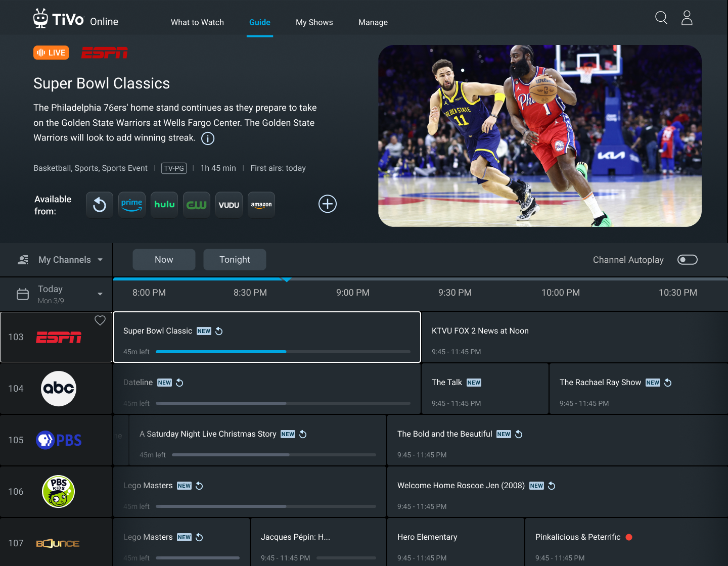Click restart icon beside Welcome Home Roscoe Jen
The width and height of the screenshot is (728, 566).
[552, 486]
